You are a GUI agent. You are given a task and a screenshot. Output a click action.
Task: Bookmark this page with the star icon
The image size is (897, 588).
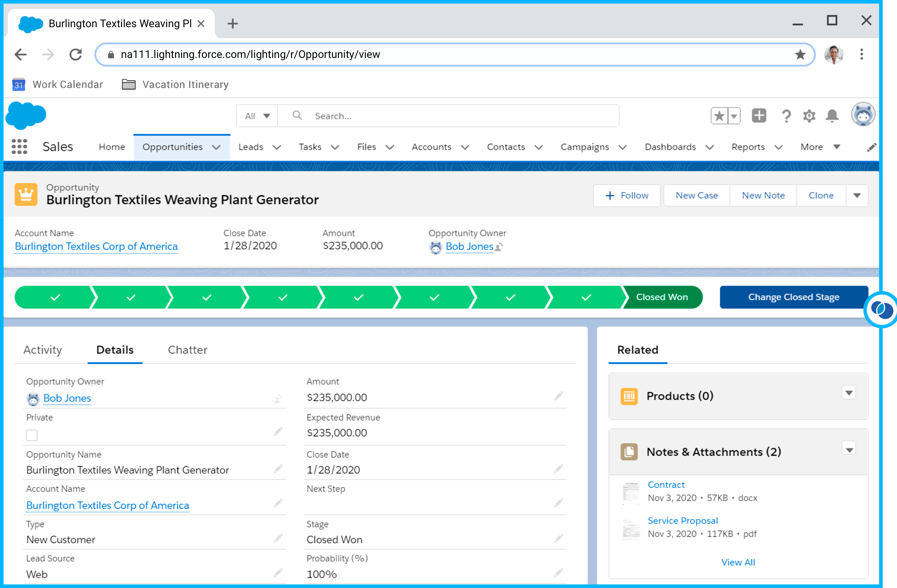(800, 55)
